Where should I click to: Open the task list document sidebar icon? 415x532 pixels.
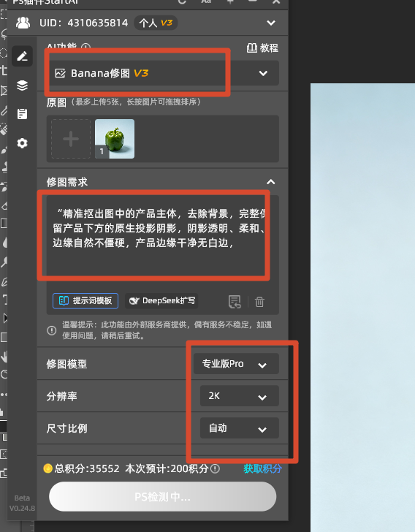[x=22, y=114]
